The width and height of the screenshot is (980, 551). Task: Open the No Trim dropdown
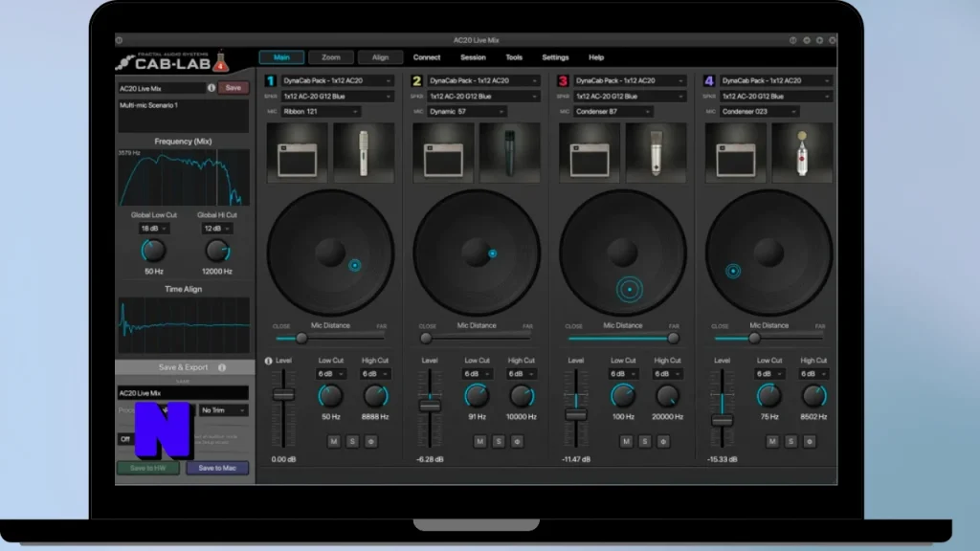click(223, 410)
